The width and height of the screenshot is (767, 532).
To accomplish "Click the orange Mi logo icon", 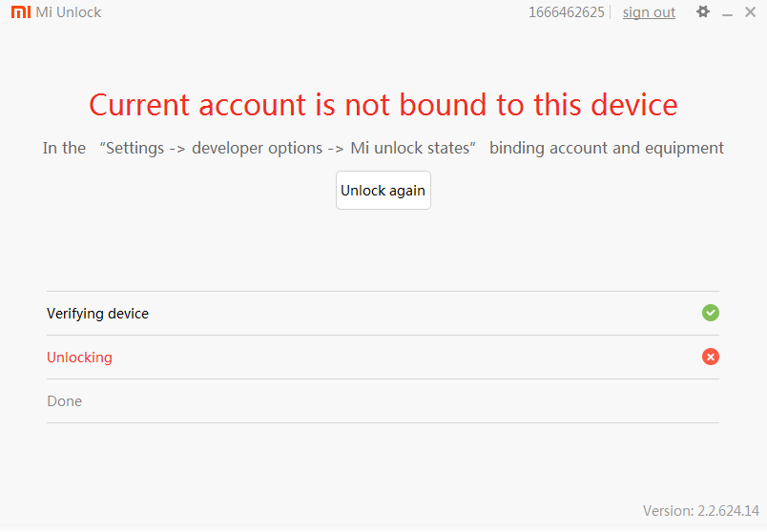I will [20, 12].
